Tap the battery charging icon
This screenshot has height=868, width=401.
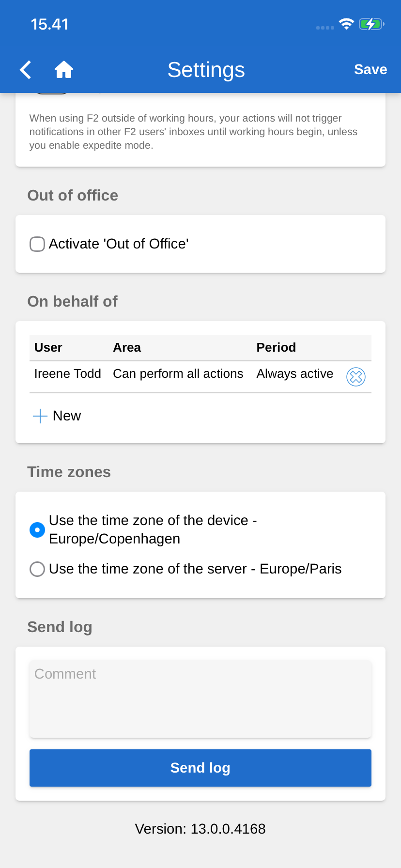(x=371, y=24)
